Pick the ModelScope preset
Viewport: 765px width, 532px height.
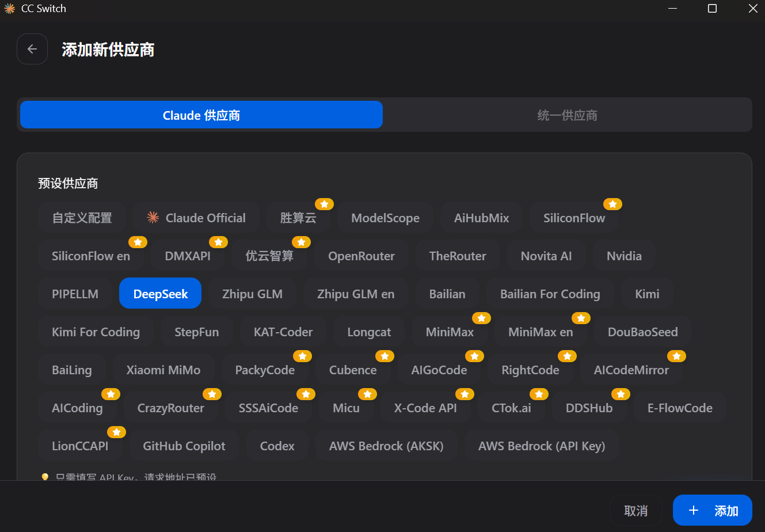click(385, 218)
